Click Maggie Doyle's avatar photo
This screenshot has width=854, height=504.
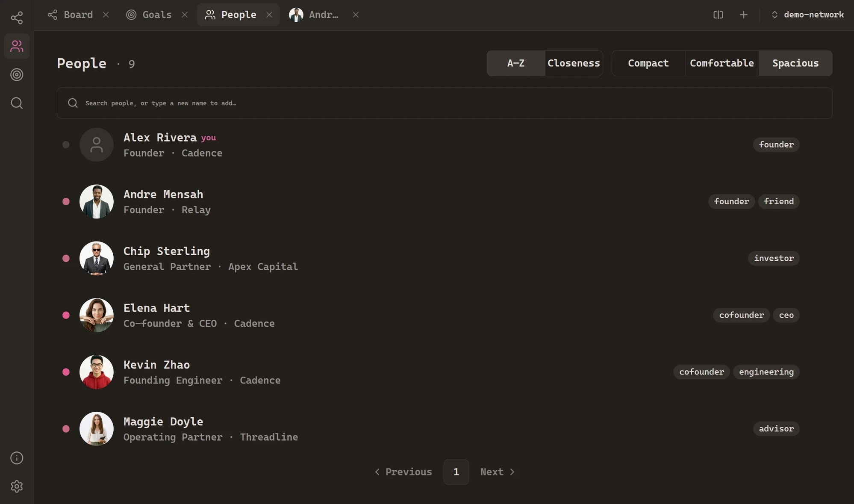click(x=97, y=429)
